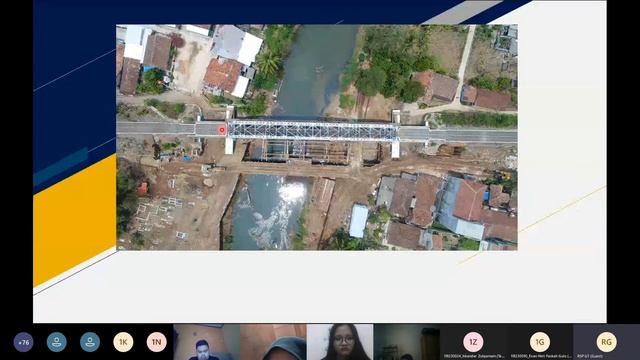Click the RG guest participant avatar
640x360 pixels.
pyautogui.click(x=607, y=342)
